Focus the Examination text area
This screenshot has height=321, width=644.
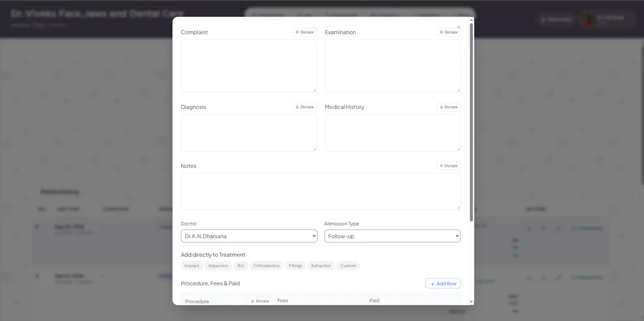[393, 66]
